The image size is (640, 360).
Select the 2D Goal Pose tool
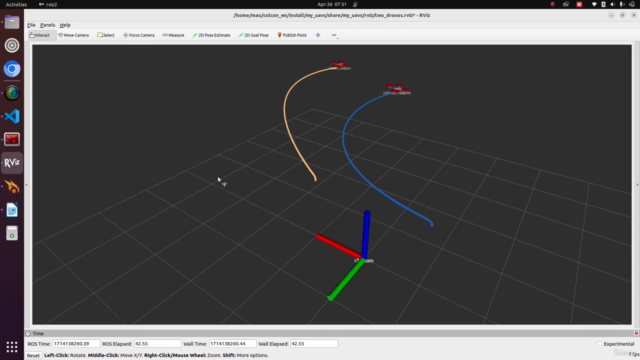pyautogui.click(x=253, y=35)
